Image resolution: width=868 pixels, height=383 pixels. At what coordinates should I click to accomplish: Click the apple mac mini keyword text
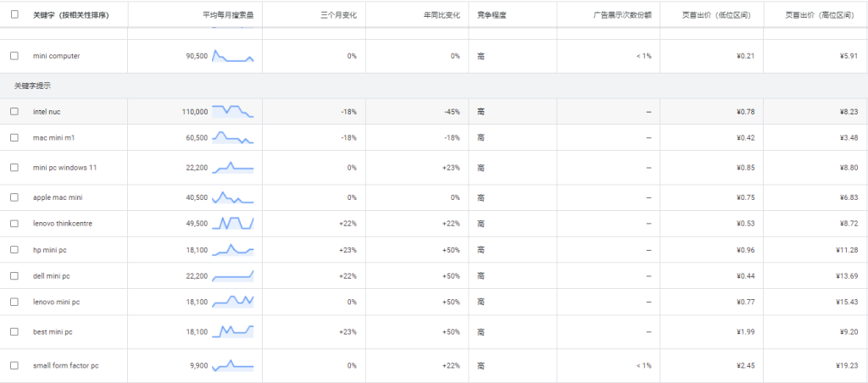(x=58, y=197)
